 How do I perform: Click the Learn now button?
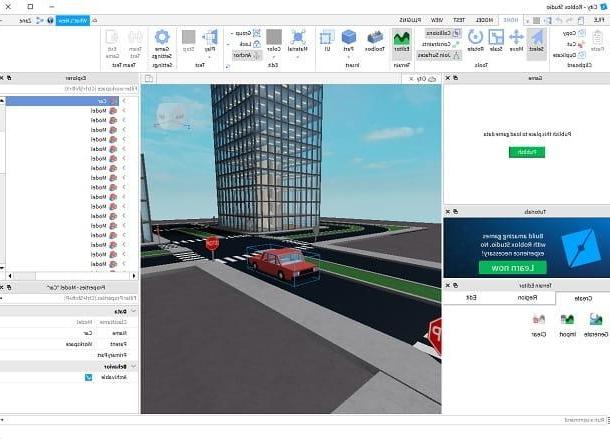tap(513, 268)
